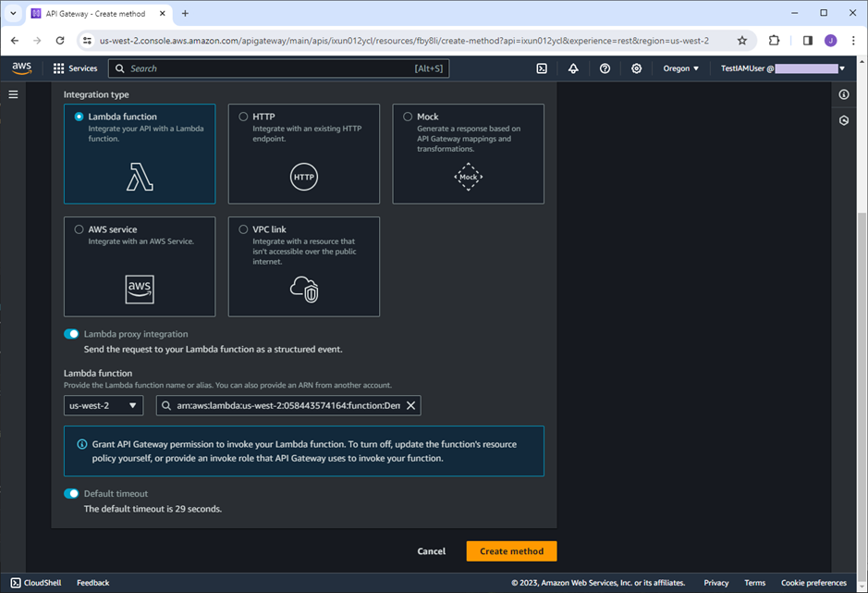The height and width of the screenshot is (593, 868).
Task: Click the Lambda function ARN input
Action: tap(287, 405)
